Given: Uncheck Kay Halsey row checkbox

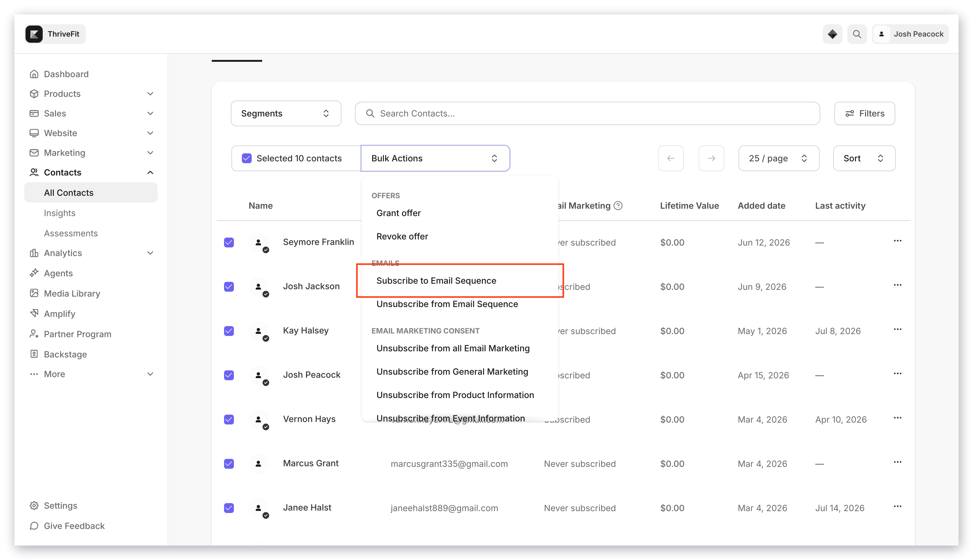Looking at the screenshot, I should coord(229,331).
